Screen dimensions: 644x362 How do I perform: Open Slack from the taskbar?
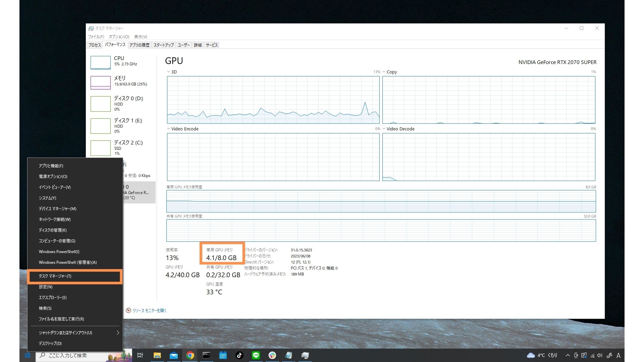point(272,355)
